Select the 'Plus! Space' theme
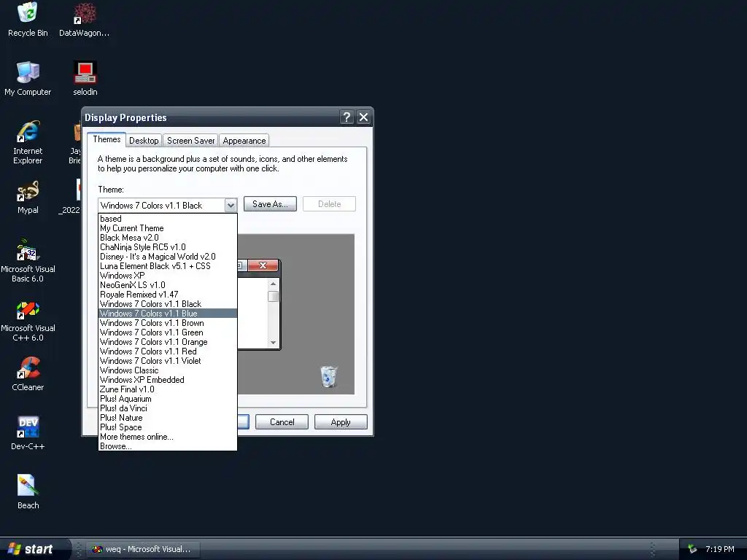The width and height of the screenshot is (747, 560). point(168,427)
